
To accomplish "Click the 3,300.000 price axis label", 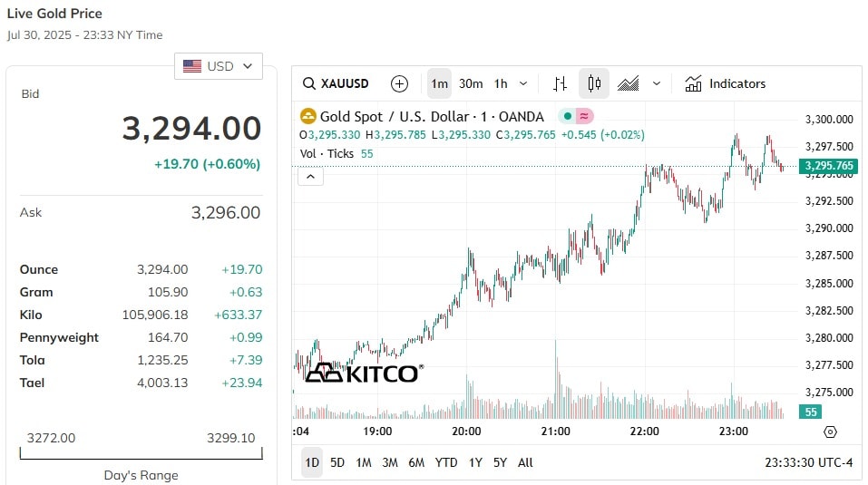I will click(829, 119).
